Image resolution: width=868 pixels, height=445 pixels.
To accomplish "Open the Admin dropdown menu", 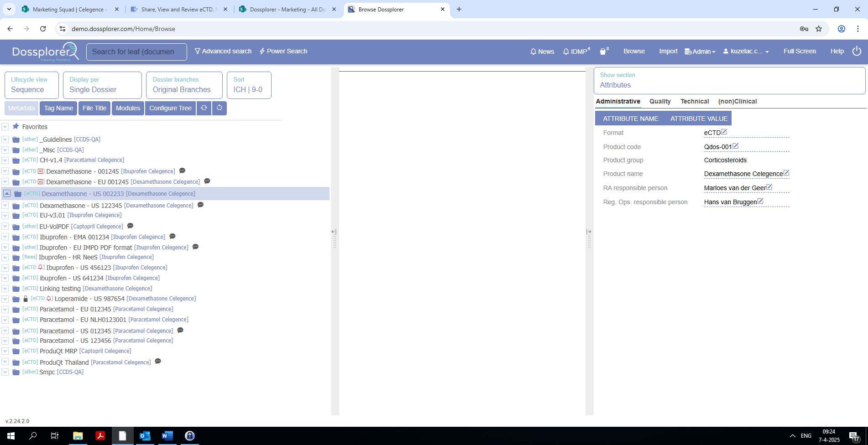I will (700, 52).
